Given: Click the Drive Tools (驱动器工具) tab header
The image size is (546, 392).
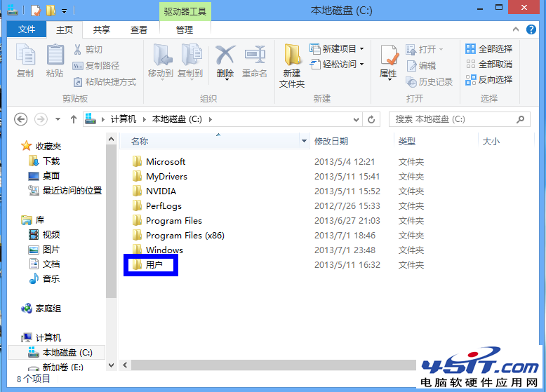Looking at the screenshot, I should coord(185,11).
